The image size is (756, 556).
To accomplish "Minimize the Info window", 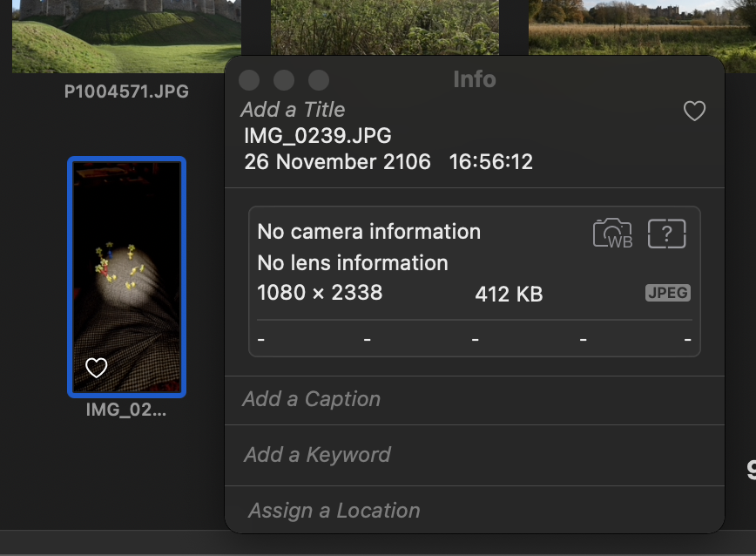I will [x=284, y=80].
